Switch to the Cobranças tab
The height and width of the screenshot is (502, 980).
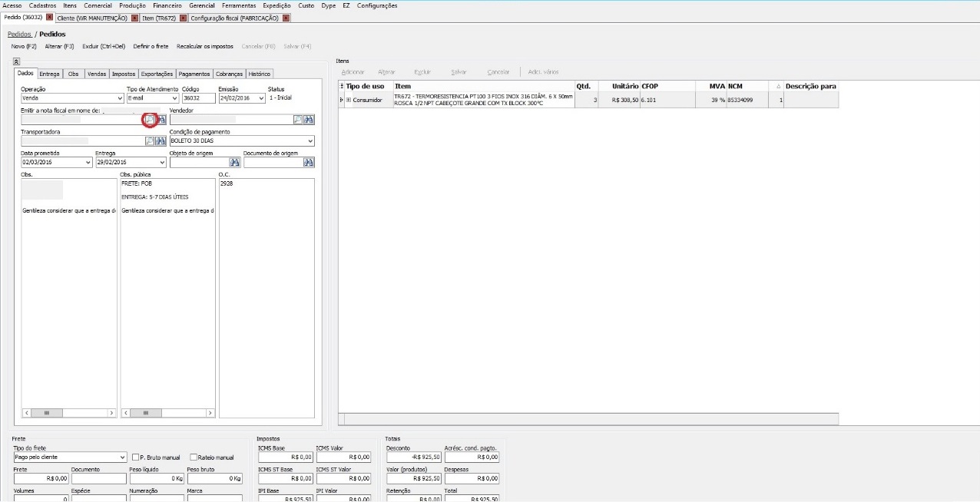tap(229, 74)
